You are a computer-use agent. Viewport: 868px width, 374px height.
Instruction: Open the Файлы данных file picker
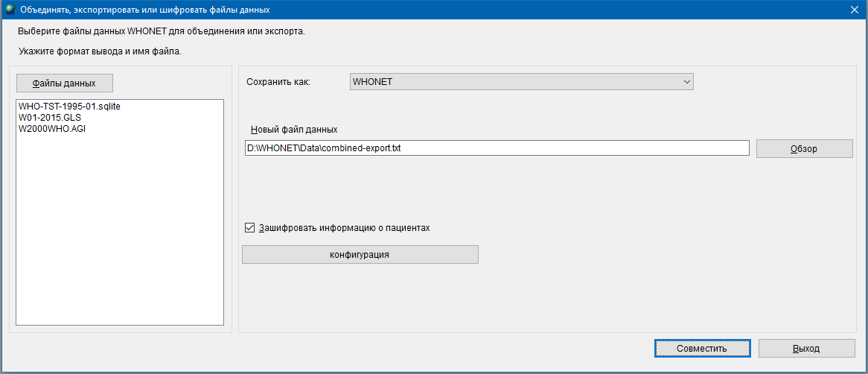(x=65, y=83)
